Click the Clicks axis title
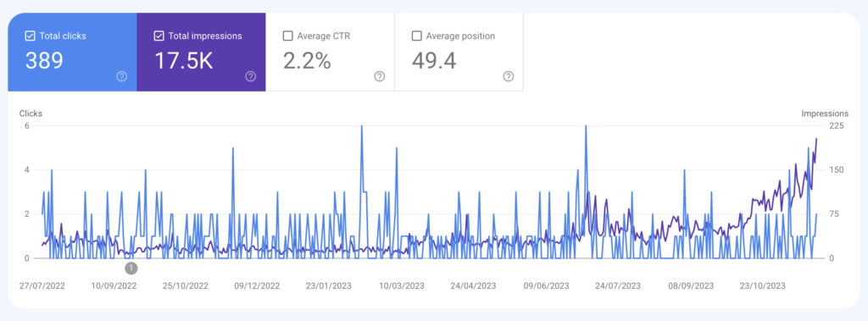This screenshot has height=321, width=868. tap(31, 113)
